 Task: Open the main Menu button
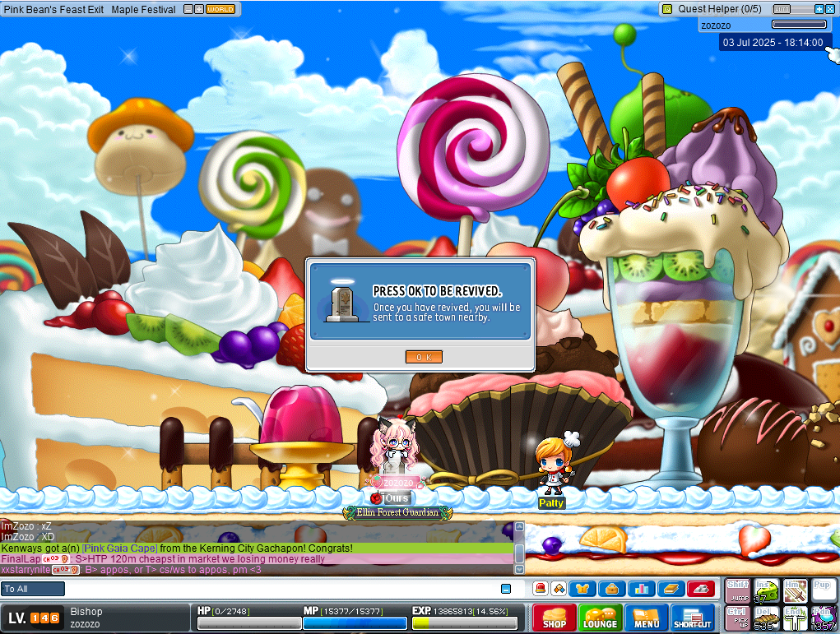click(647, 618)
